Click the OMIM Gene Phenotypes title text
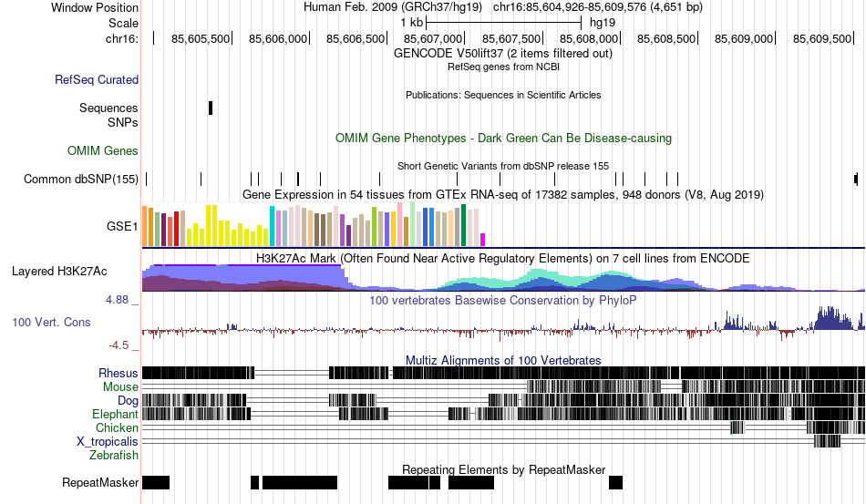Viewport: 866px width, 504px height. [x=503, y=138]
